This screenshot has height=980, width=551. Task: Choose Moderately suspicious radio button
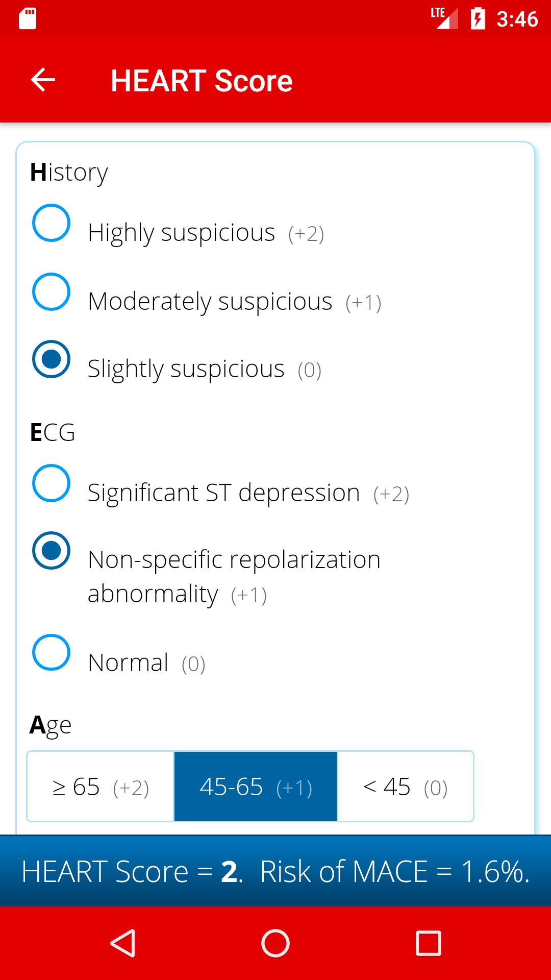pos(51,291)
